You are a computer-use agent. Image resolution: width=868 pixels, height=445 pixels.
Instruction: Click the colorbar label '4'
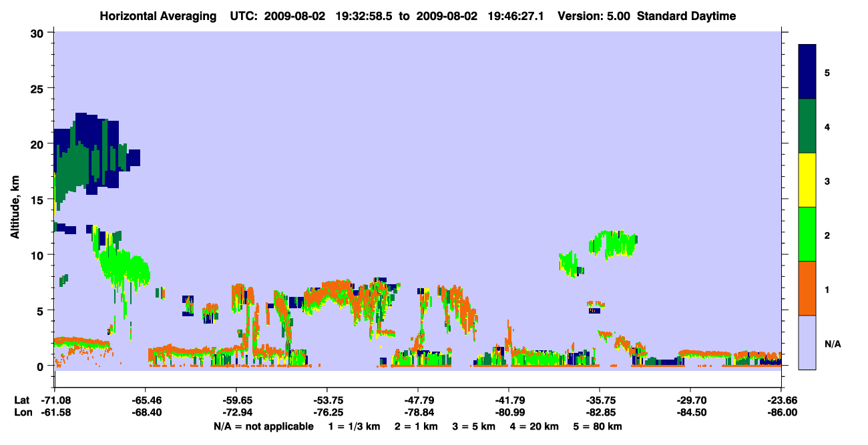[827, 127]
